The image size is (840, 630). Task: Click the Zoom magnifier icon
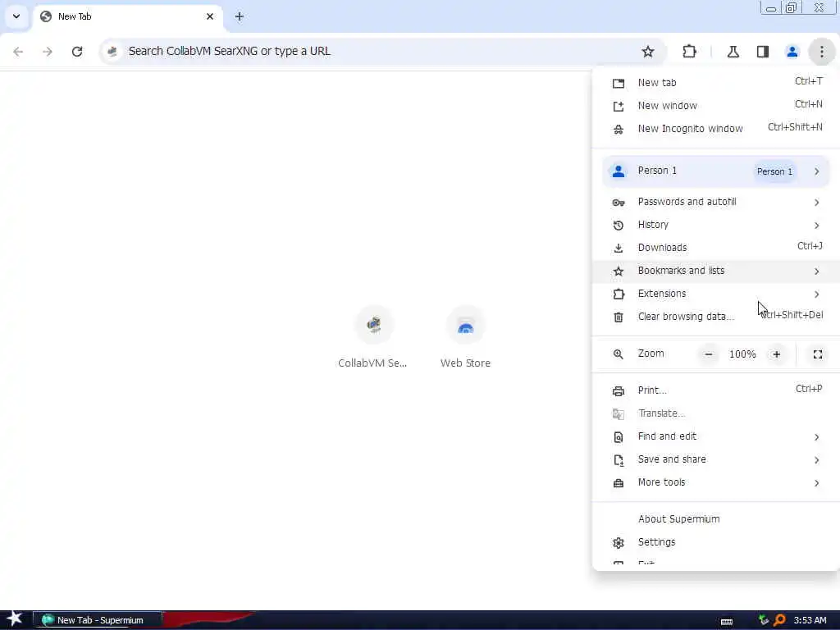pos(619,354)
